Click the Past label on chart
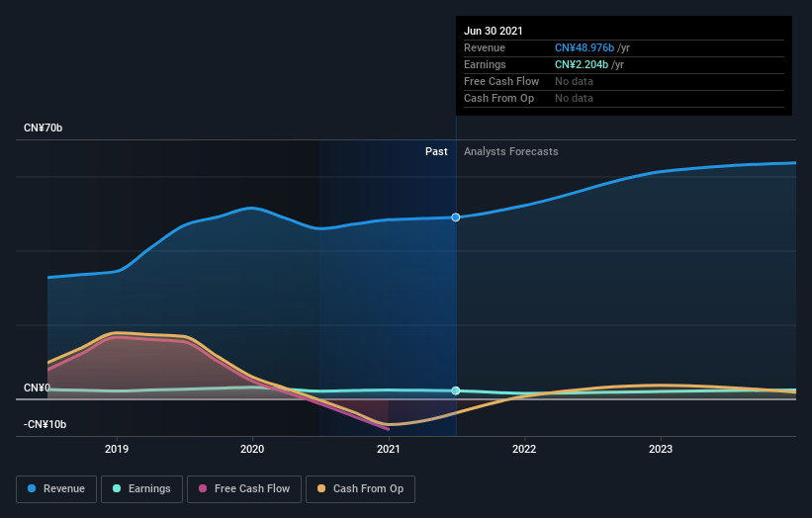Image resolution: width=812 pixels, height=518 pixels. point(436,151)
